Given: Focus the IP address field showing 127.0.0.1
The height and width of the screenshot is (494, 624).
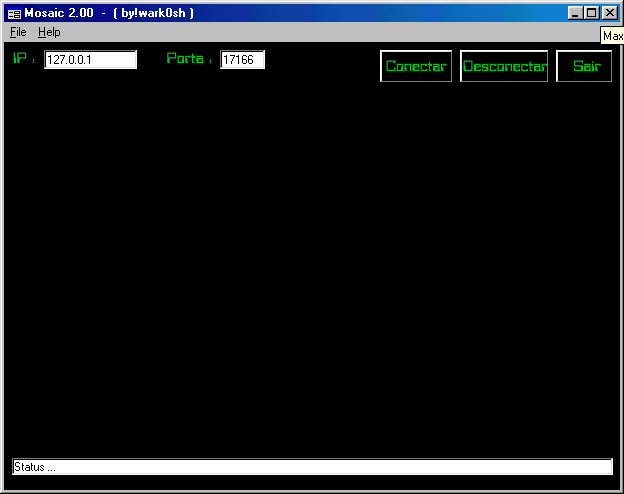Looking at the screenshot, I should coord(90,60).
